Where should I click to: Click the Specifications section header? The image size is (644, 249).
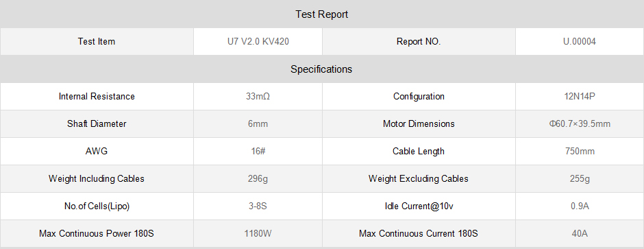pos(321,69)
